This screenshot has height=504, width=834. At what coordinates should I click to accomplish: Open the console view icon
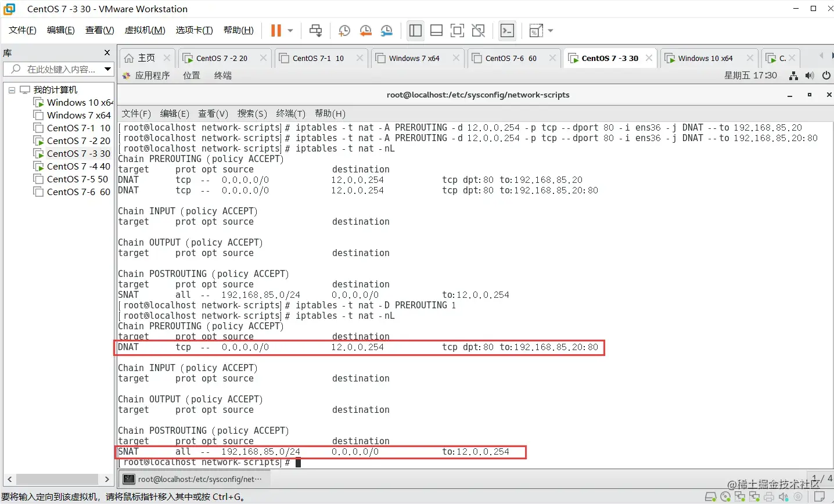(x=507, y=31)
